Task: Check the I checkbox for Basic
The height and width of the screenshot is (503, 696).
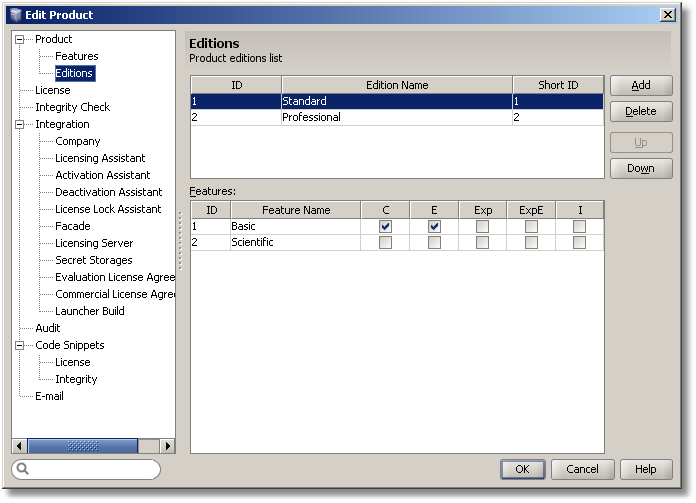Action: coord(579,227)
